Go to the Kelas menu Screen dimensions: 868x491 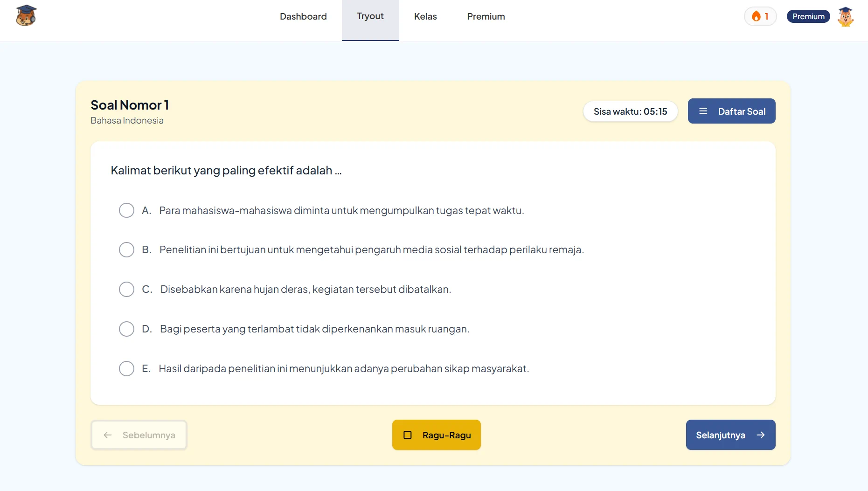point(425,16)
